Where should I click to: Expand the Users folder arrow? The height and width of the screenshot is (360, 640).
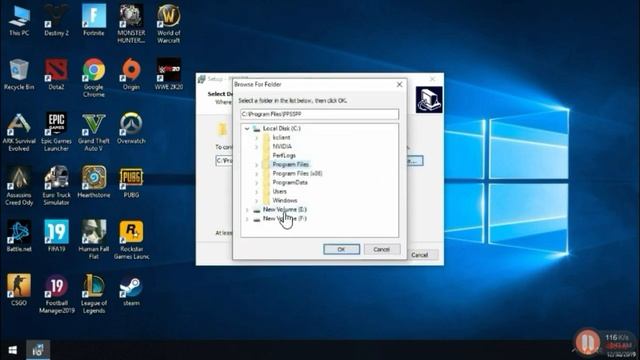click(257, 191)
